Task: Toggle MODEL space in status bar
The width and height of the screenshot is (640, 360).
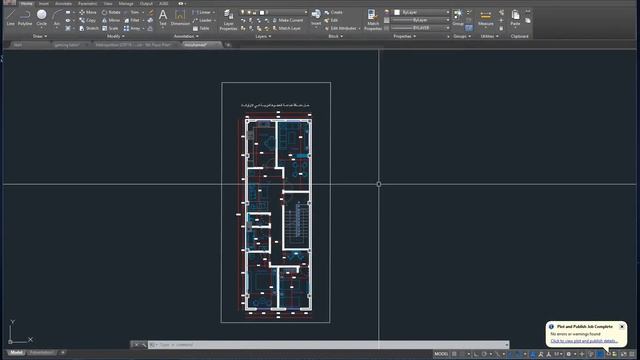Action: pos(441,354)
